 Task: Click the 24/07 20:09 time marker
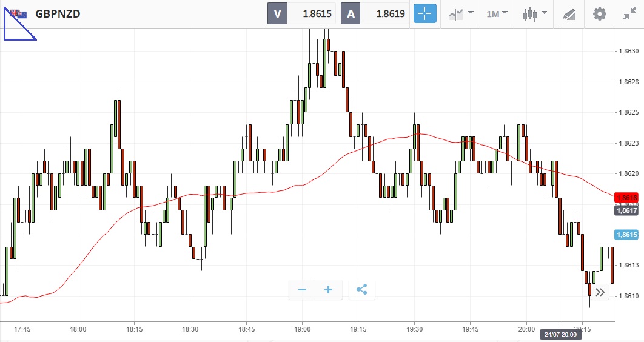(560, 334)
